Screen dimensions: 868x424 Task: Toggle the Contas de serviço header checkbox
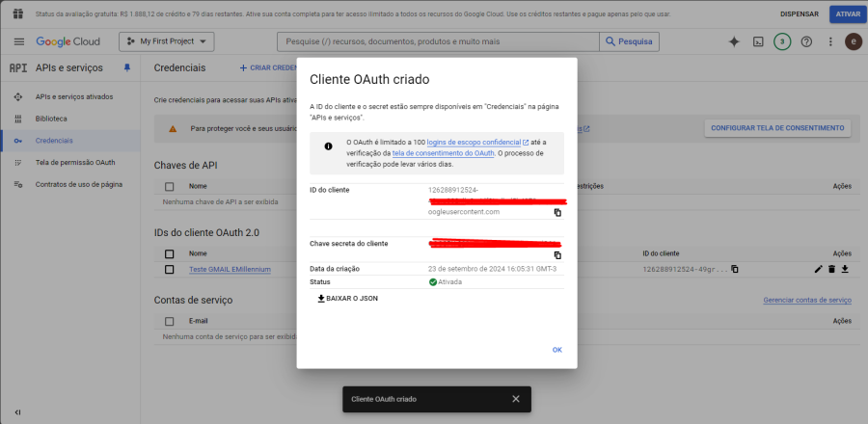click(170, 321)
